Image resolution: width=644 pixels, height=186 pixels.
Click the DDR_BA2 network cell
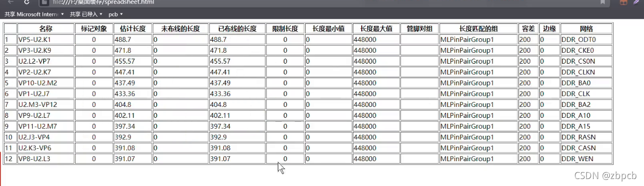(586, 104)
